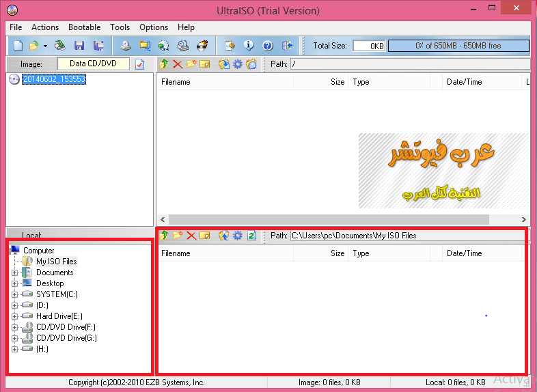
Task: Click the image list scroll right arrow
Action: [x=523, y=219]
